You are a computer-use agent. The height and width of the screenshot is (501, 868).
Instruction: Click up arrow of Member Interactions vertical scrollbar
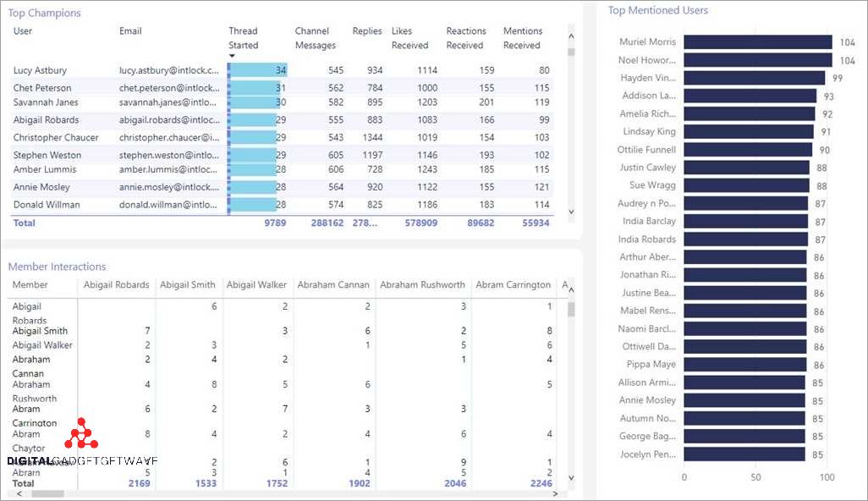pyautogui.click(x=571, y=290)
